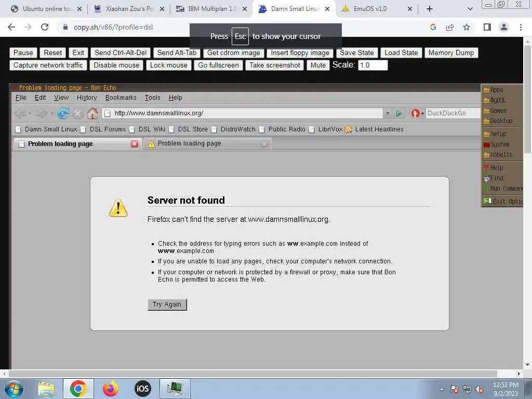This screenshot has height=399, width=532.
Task: Open Find in DSL menu
Action: (x=494, y=178)
